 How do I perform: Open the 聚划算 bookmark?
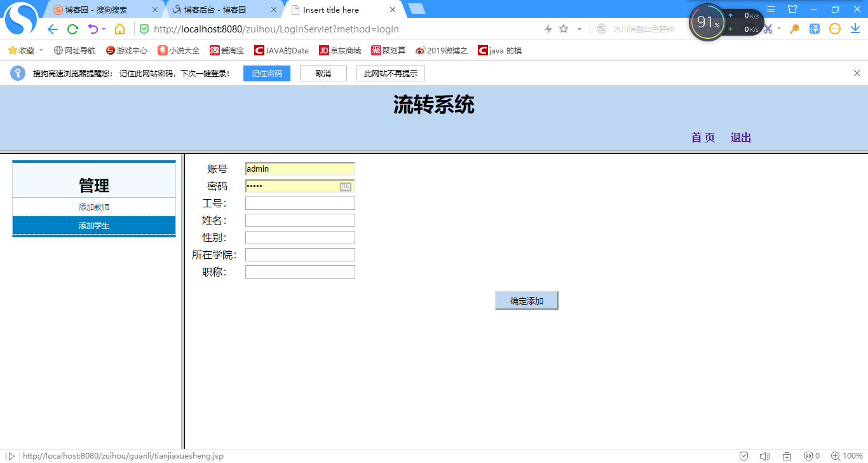pos(389,50)
